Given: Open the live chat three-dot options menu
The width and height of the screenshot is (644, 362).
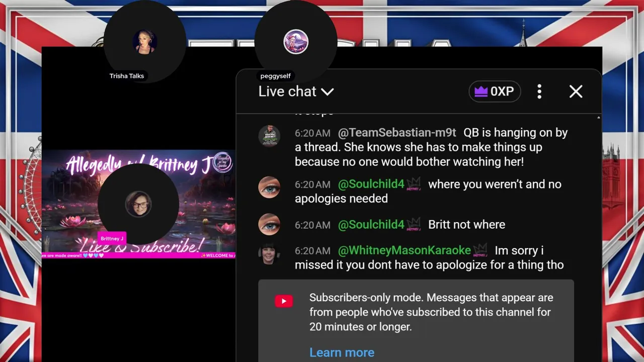Looking at the screenshot, I should click(539, 92).
